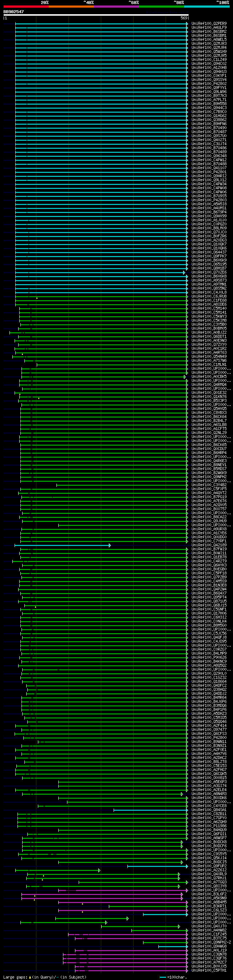Viewport: 233px width, 980px height.
Task: Select hit UniRef100_Q9AWG8
Action: [x=209, y=946]
